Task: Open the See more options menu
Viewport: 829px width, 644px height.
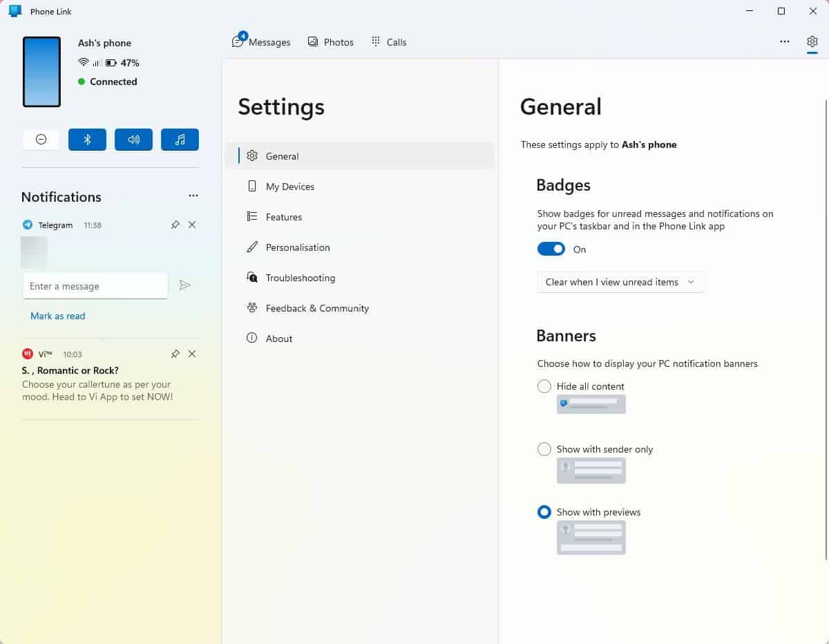Action: pyautogui.click(x=784, y=41)
